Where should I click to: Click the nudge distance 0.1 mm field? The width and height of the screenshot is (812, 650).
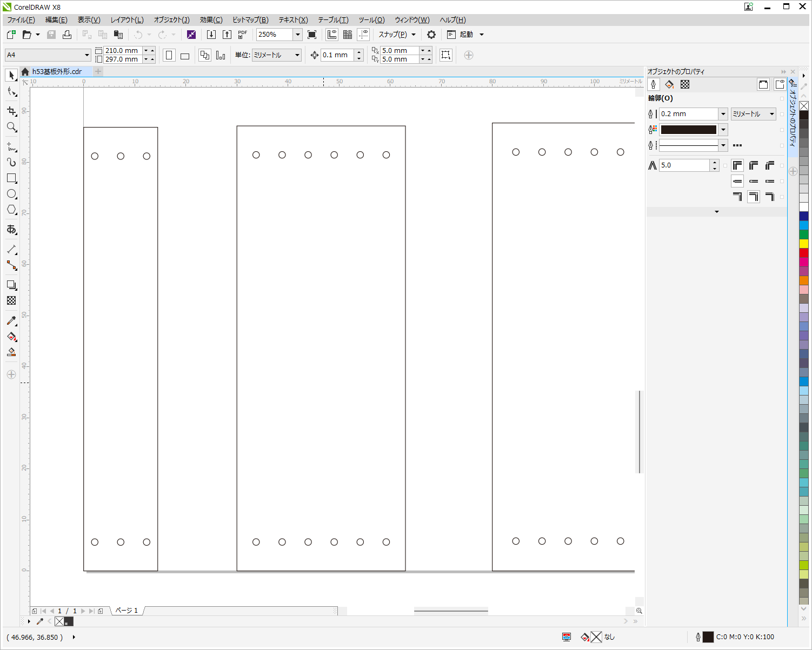337,55
